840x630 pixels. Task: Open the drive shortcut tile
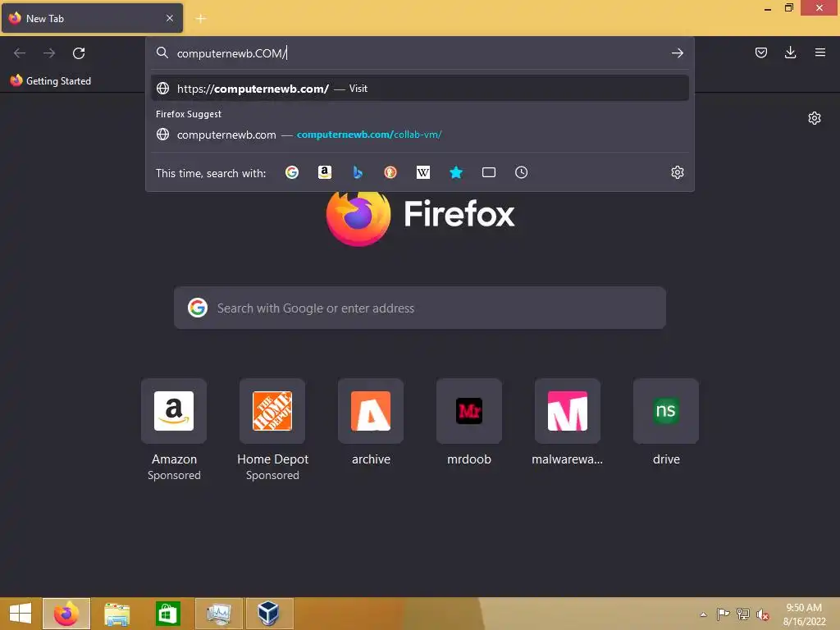[x=666, y=411]
